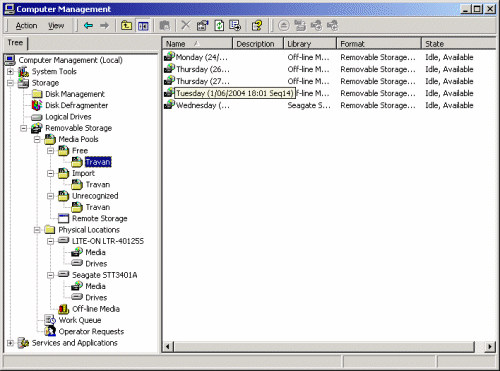The image size is (500, 371).
Task: Click the Export List toolbar icon
Action: coord(235,25)
